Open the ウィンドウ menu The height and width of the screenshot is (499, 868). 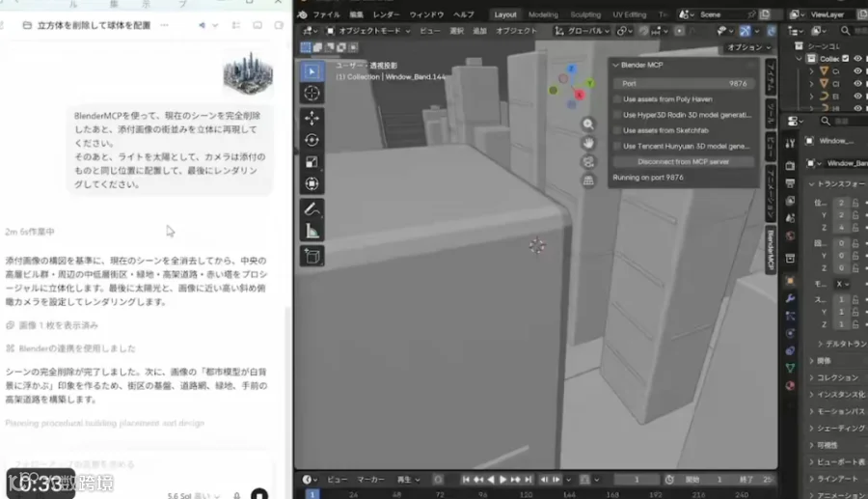(426, 14)
